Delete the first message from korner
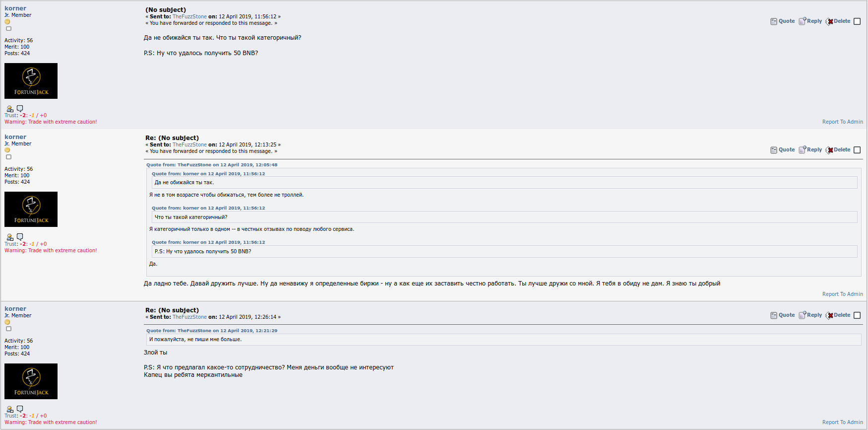 pyautogui.click(x=838, y=21)
